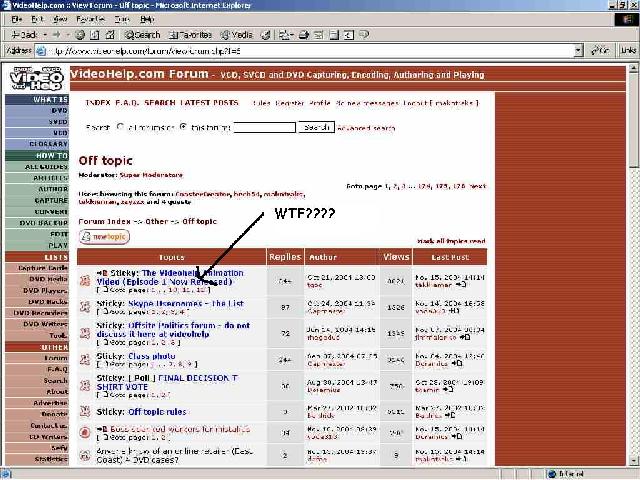Click the Forum sidebar item under OTHER

pos(37,358)
